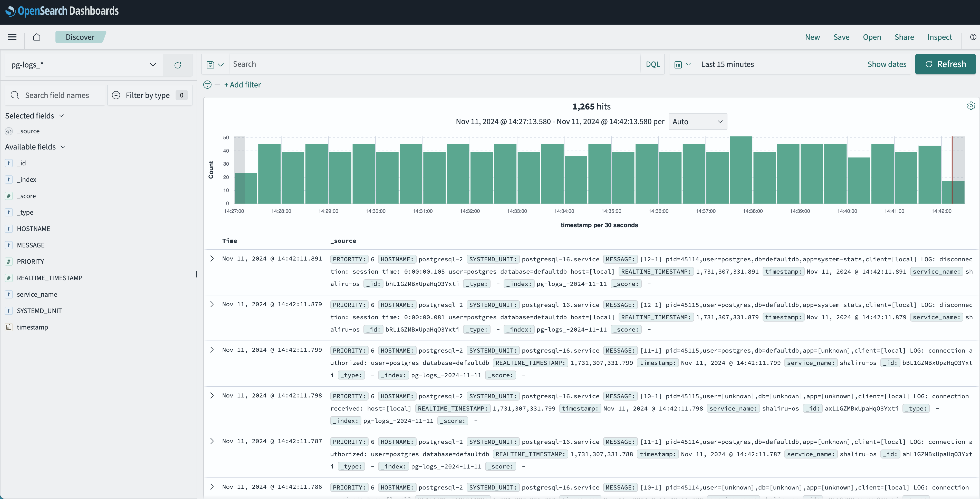Screen dimensions: 980x499
Task: Open histogram settings gear icon
Action: tap(971, 106)
